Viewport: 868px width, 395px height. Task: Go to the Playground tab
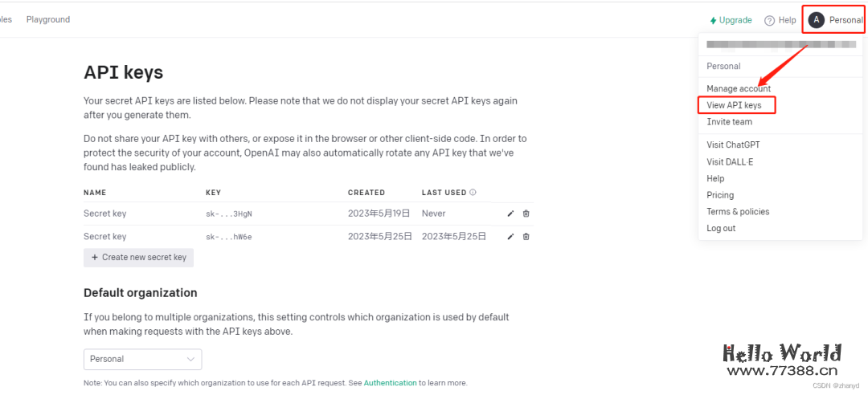click(48, 19)
